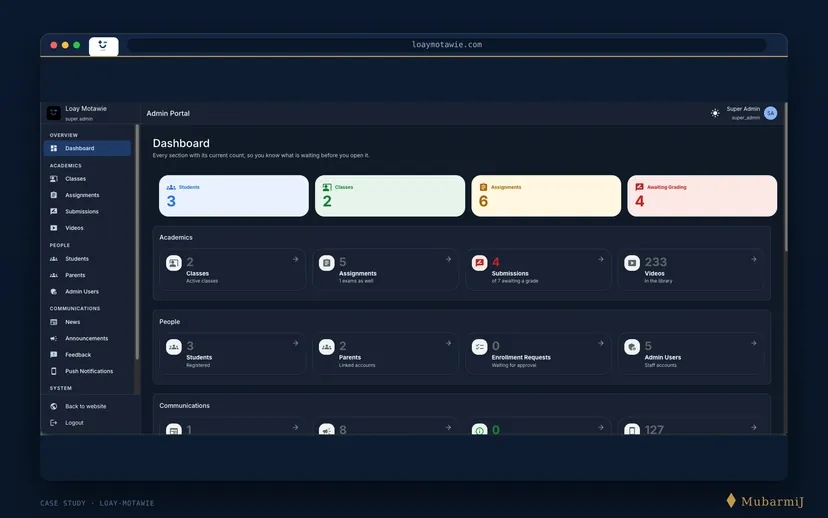Click the Communications tile showing 127
This screenshot has height=518, width=828.
point(691,426)
